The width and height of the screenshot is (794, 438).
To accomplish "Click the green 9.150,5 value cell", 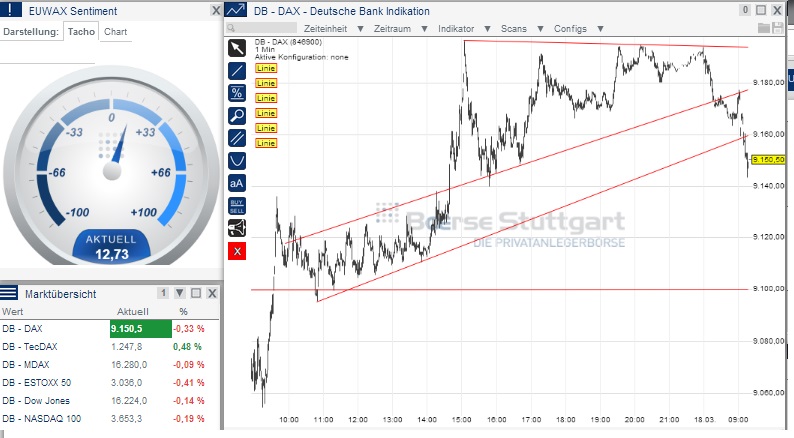I will (x=141, y=329).
